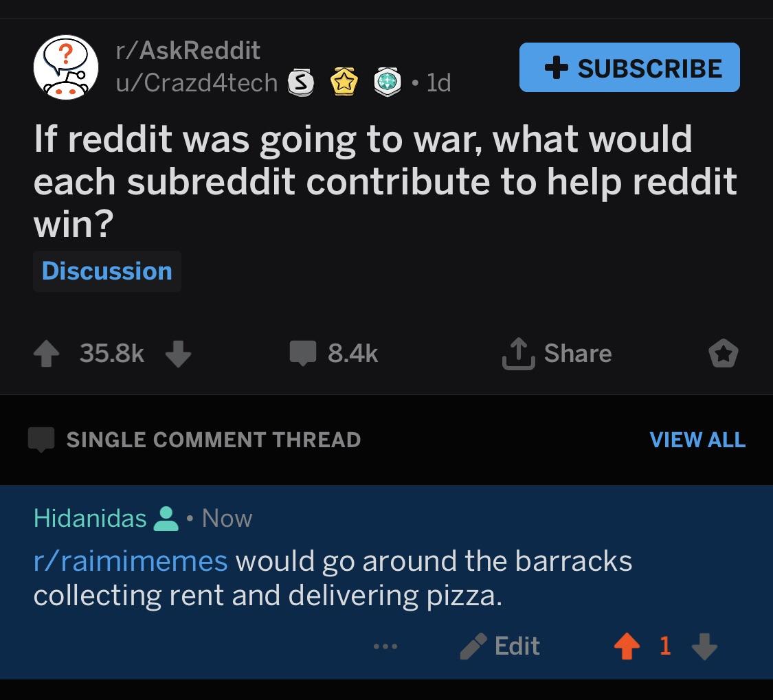This screenshot has height=700, width=773.
Task: Give award using the award icon
Action: pyautogui.click(x=724, y=354)
